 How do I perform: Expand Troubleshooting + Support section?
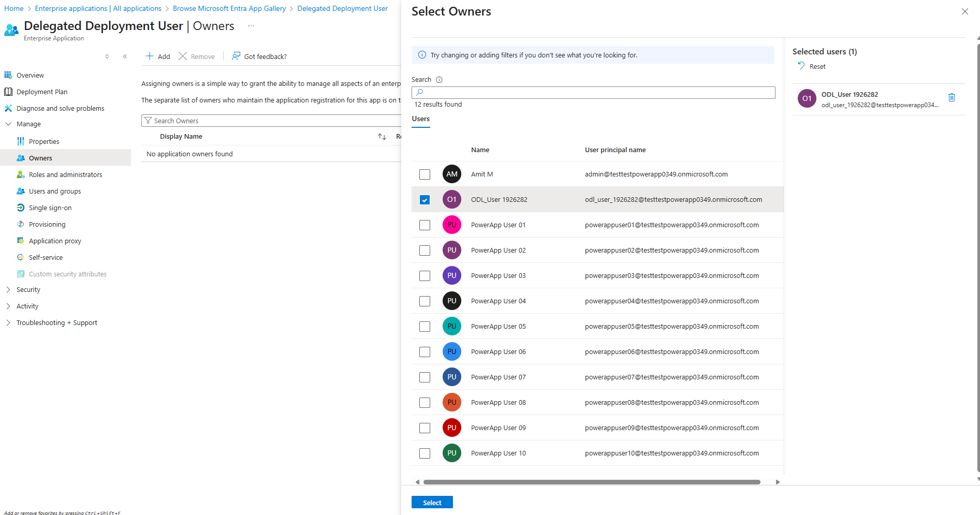coord(8,323)
